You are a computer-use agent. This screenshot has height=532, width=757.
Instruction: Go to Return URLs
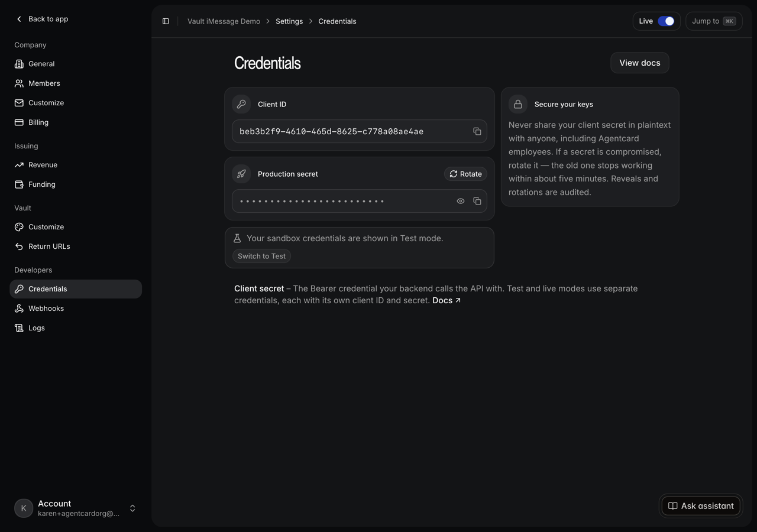coord(76,246)
